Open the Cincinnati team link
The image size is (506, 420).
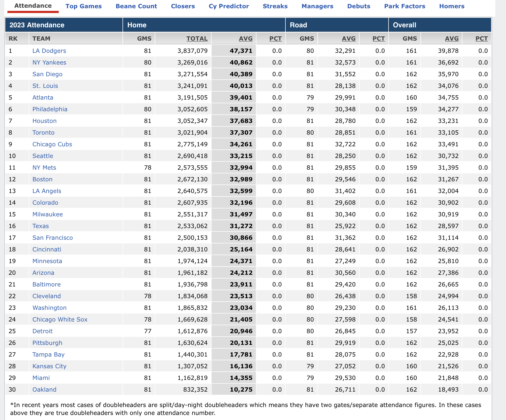(x=47, y=249)
